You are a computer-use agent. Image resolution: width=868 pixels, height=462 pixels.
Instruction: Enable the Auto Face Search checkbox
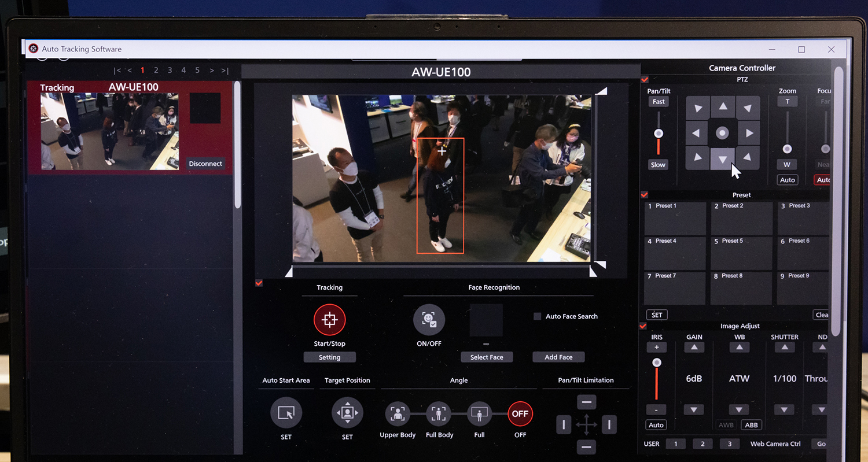tap(538, 316)
